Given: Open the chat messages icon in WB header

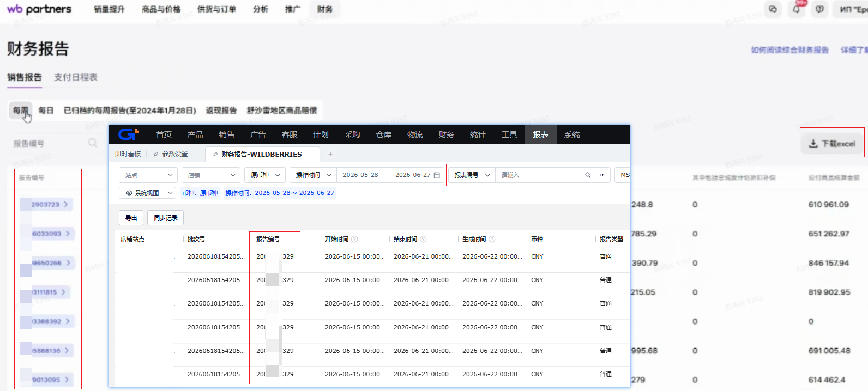Looking at the screenshot, I should pyautogui.click(x=773, y=9).
